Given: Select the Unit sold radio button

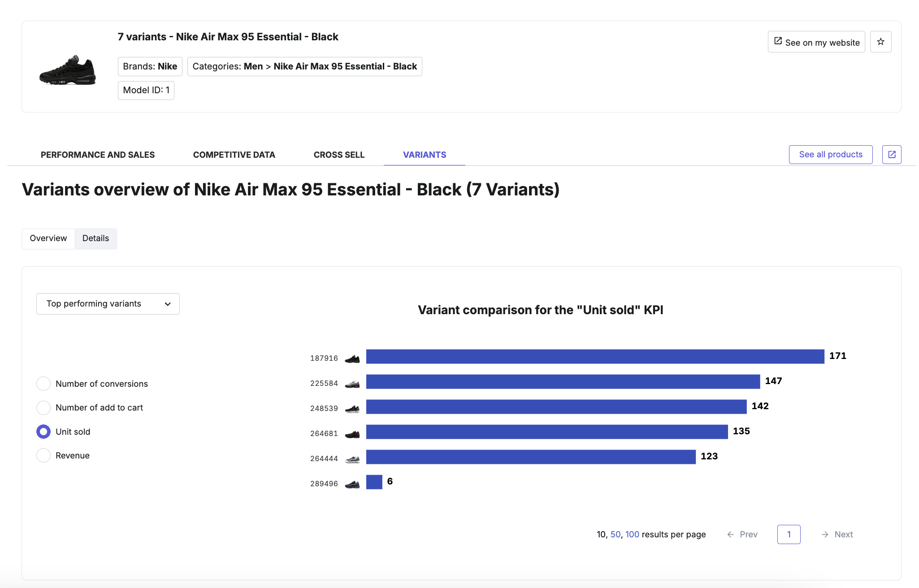Looking at the screenshot, I should pyautogui.click(x=43, y=432).
